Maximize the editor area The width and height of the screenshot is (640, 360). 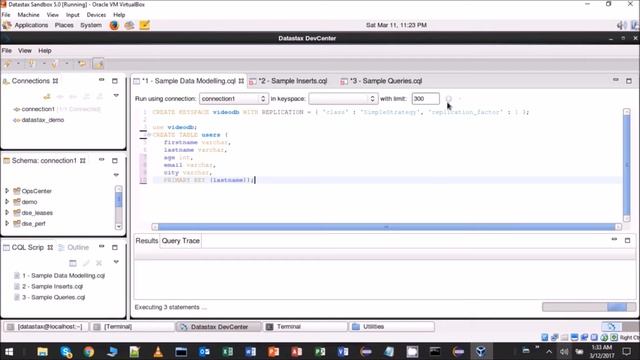(629, 81)
